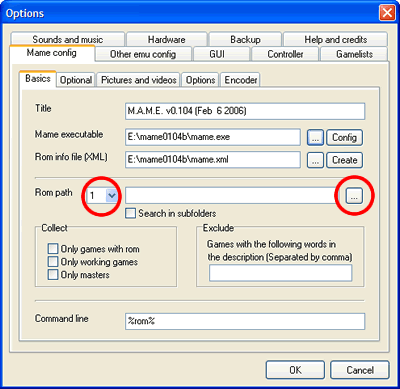
Task: Open the Controller tab
Action: 285,54
